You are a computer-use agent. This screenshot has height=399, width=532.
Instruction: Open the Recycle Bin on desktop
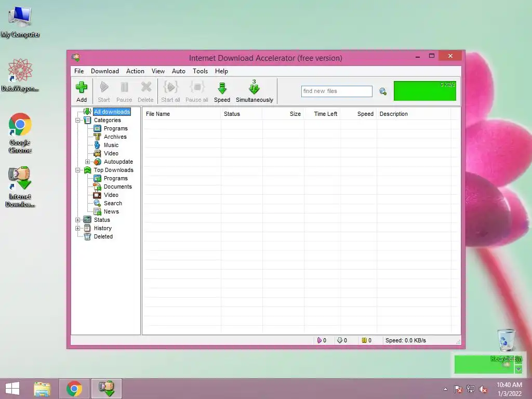(506, 344)
